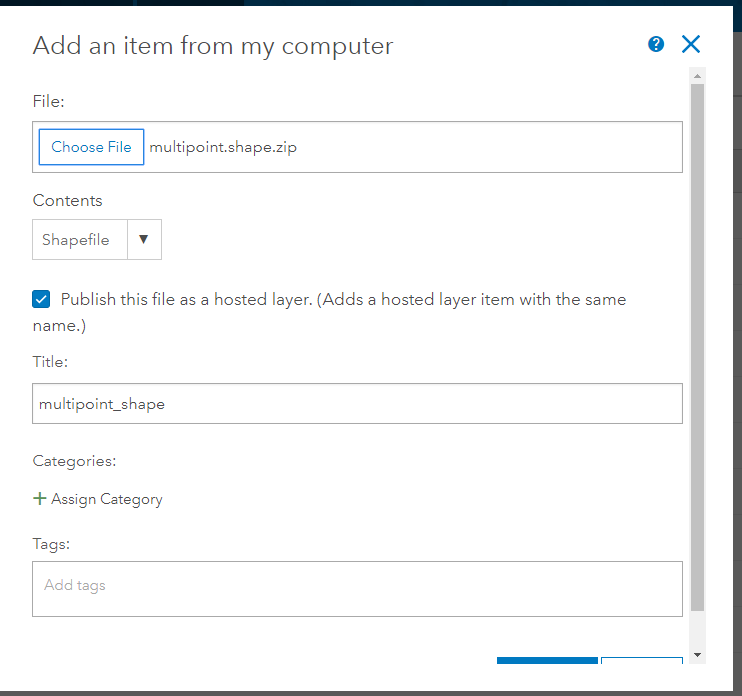Close the Add an item dialog
The height and width of the screenshot is (696, 742).
690,44
